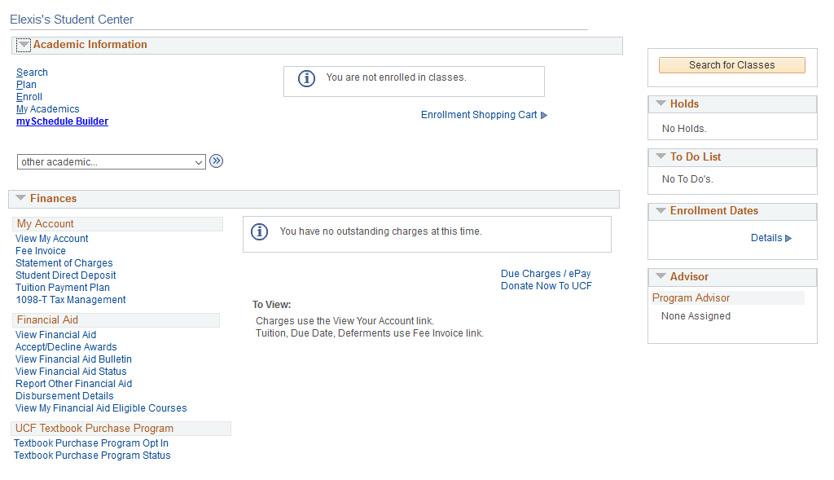Collapse the Enrollment Dates panel
The height and width of the screenshot is (480, 834).
coord(660,210)
